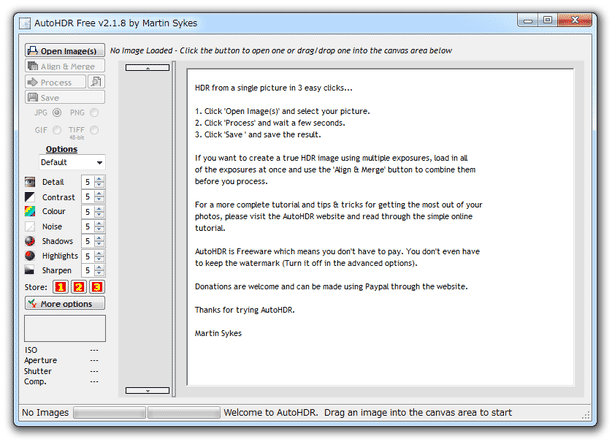Click the ISO label
612x442 pixels.
[31, 350]
